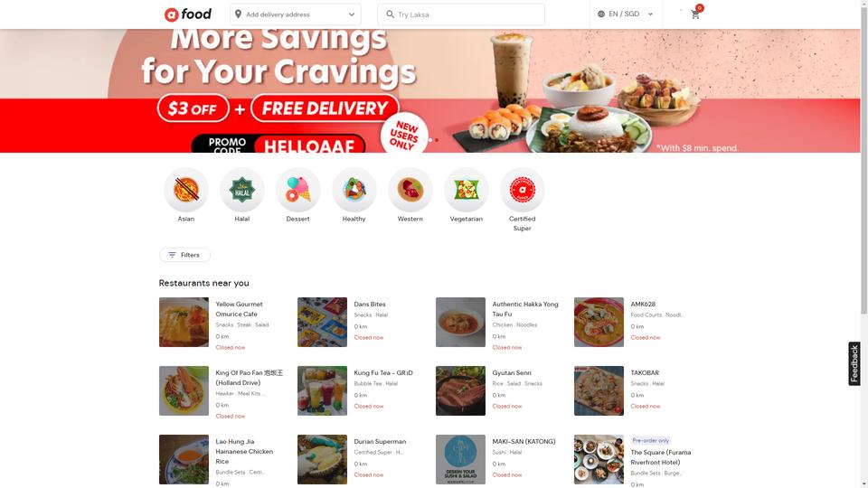Expand the Add delivery address dropdown
The height and width of the screenshot is (488, 868).
(x=295, y=14)
